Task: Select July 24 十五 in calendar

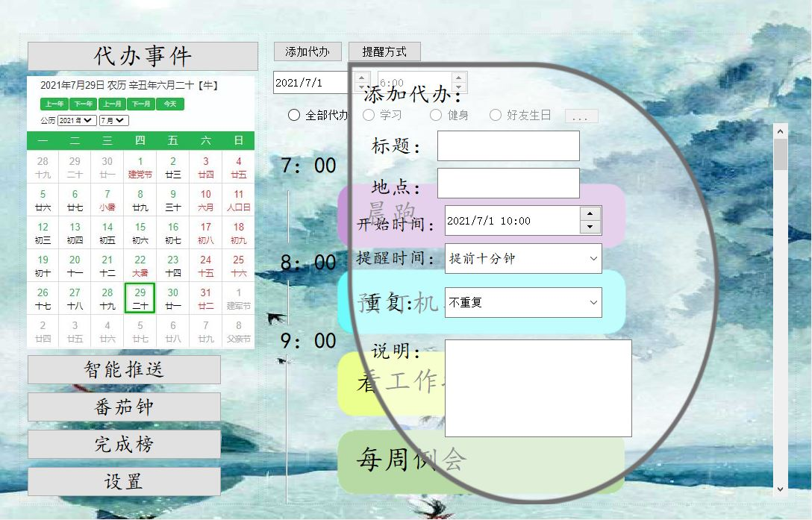Action: coord(205,266)
